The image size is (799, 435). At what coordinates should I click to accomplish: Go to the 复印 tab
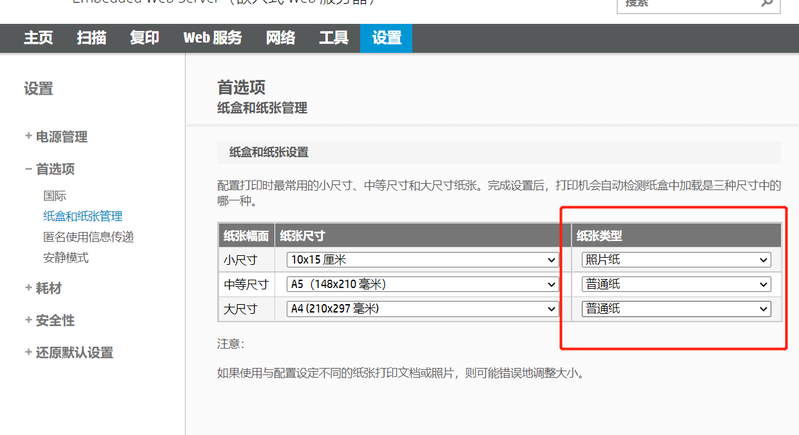144,38
